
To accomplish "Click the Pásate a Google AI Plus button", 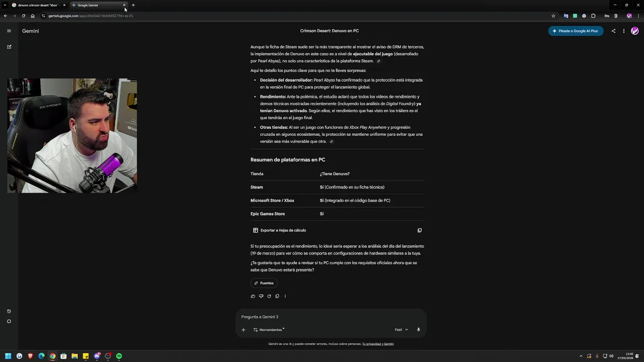I will [x=576, y=31].
